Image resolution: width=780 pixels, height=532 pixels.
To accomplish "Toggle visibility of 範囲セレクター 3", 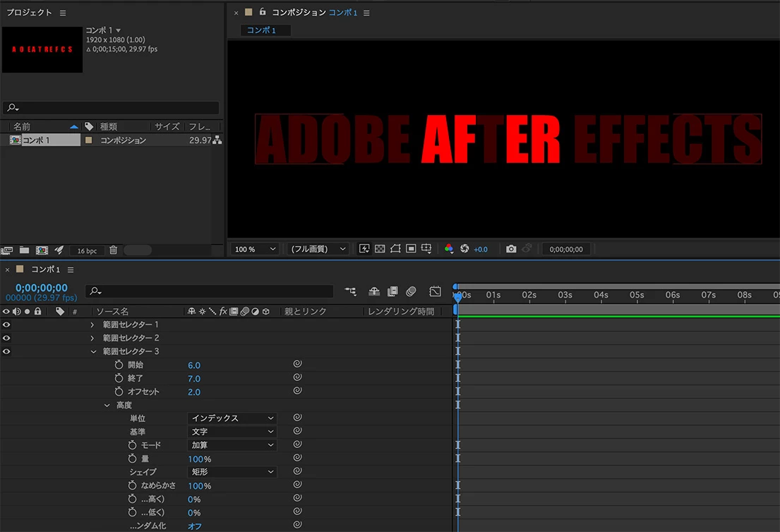I will pyautogui.click(x=6, y=351).
